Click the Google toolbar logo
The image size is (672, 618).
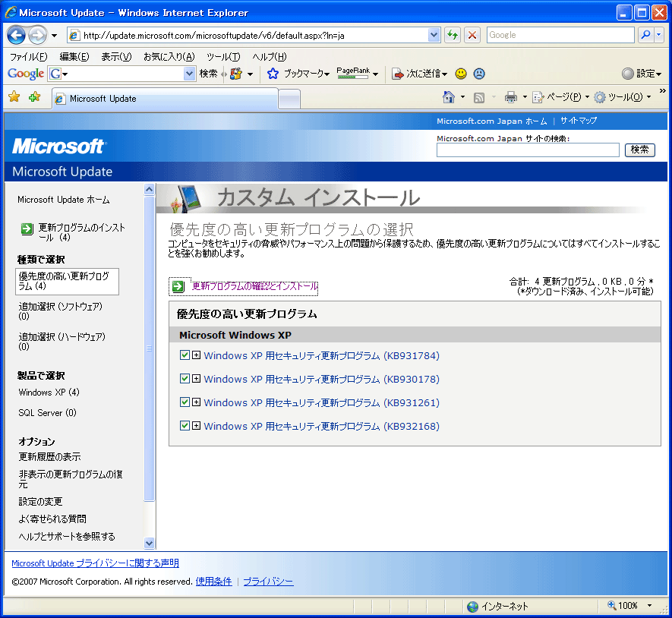[26, 74]
